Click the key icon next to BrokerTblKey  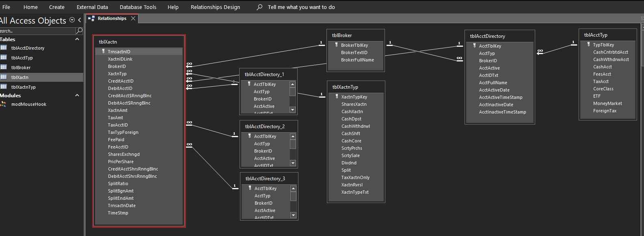point(336,45)
